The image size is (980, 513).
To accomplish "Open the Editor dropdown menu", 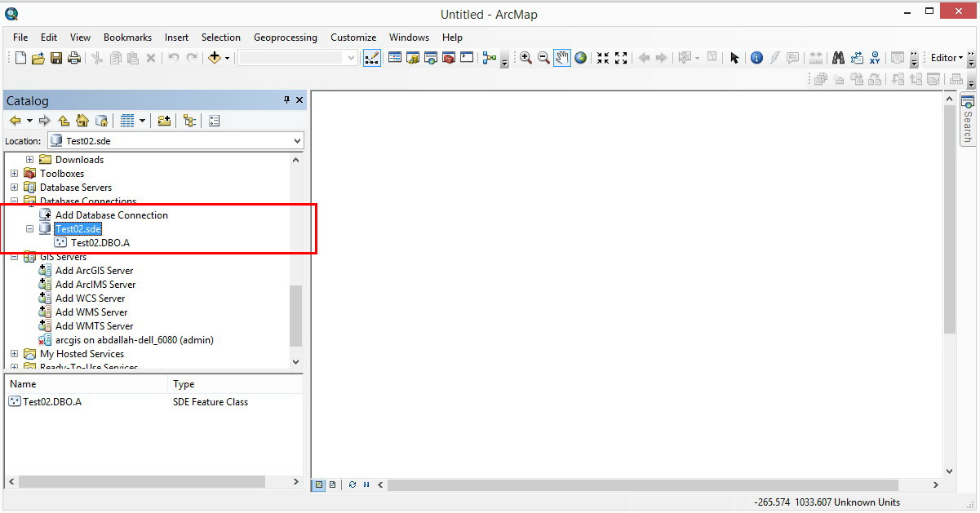I will click(x=947, y=58).
